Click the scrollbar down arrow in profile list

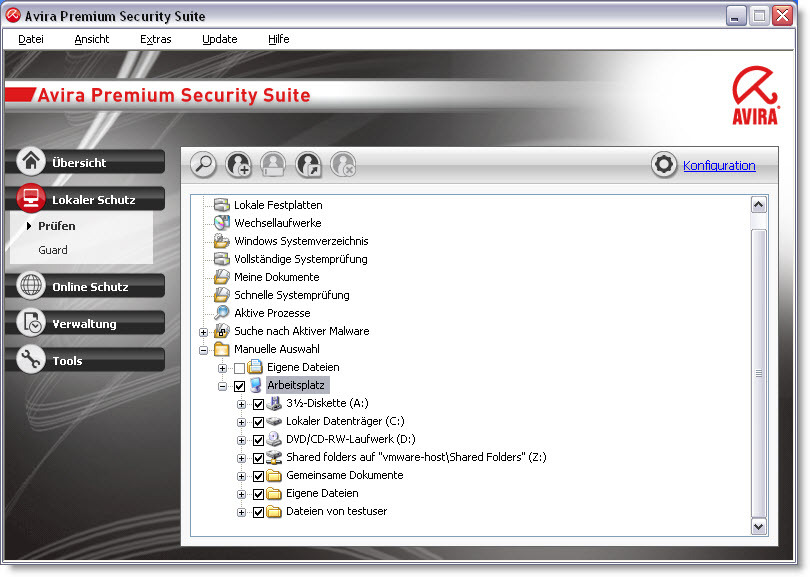pyautogui.click(x=758, y=526)
